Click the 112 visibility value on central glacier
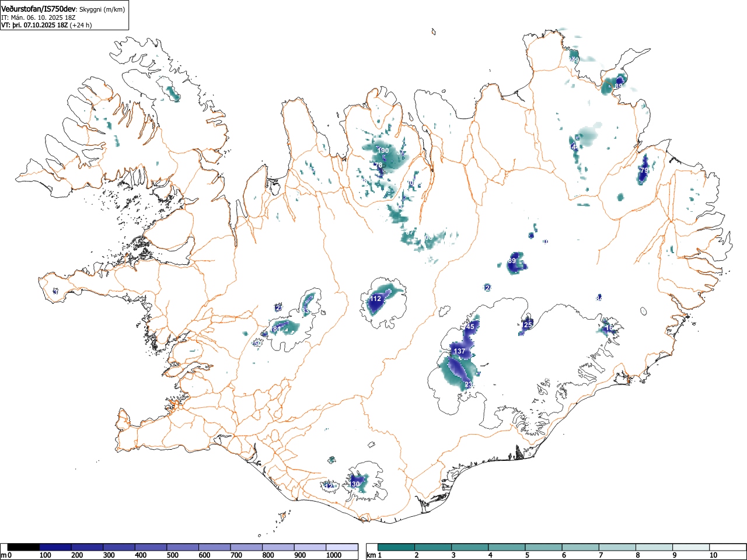747x560 pixels. click(x=375, y=299)
